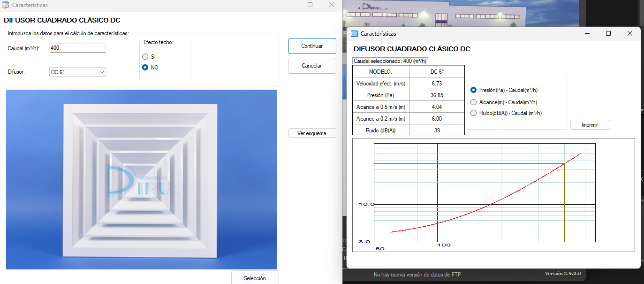Print results with the Imprimir button

click(x=590, y=125)
